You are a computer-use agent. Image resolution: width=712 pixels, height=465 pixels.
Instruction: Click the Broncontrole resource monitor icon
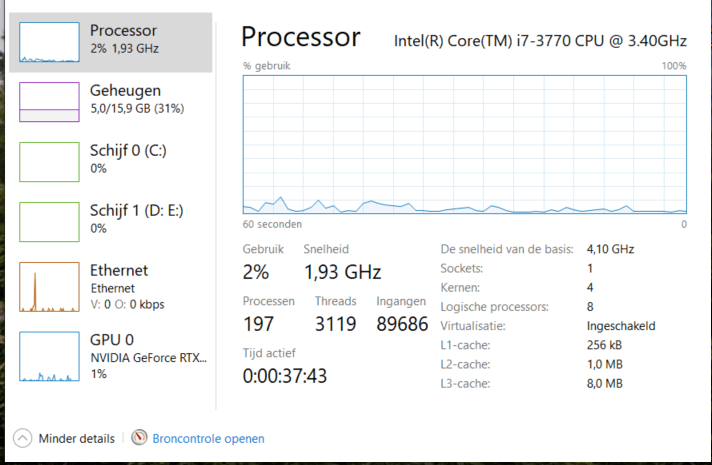tap(139, 438)
